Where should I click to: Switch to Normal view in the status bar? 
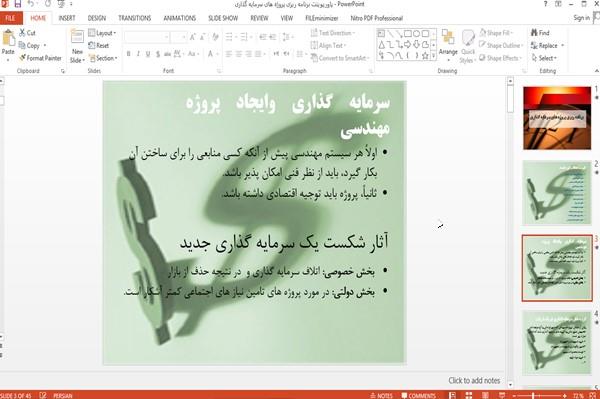click(x=452, y=395)
